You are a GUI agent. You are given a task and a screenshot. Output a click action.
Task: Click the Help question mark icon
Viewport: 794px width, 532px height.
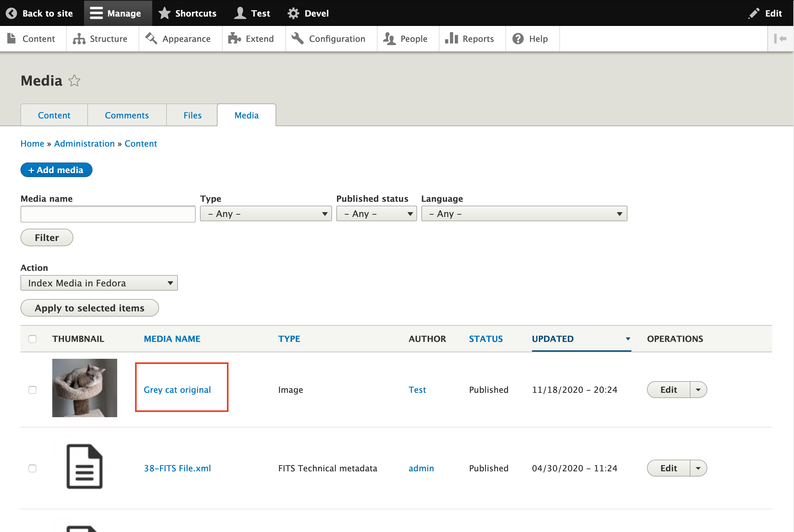coord(518,39)
